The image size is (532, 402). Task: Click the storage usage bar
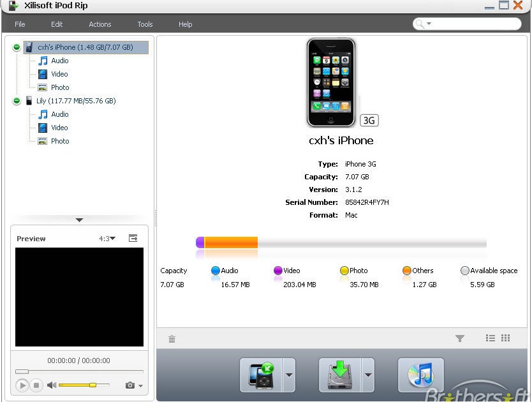[341, 242]
